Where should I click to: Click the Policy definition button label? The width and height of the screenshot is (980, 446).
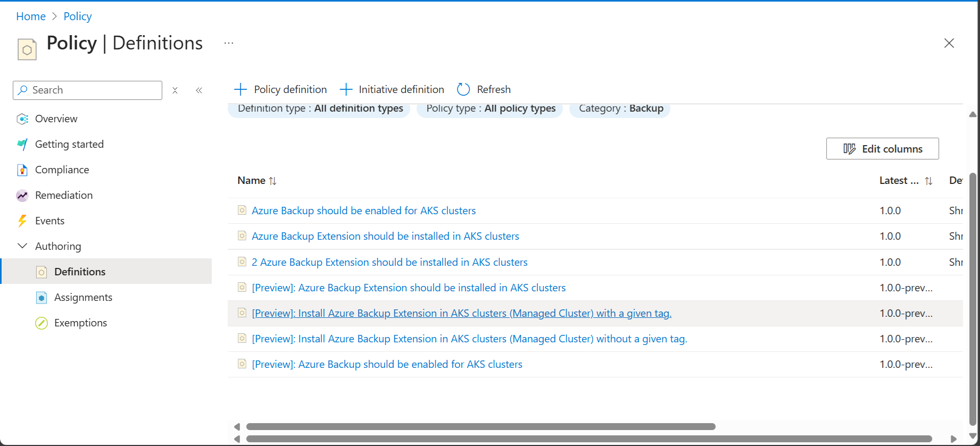(x=290, y=89)
